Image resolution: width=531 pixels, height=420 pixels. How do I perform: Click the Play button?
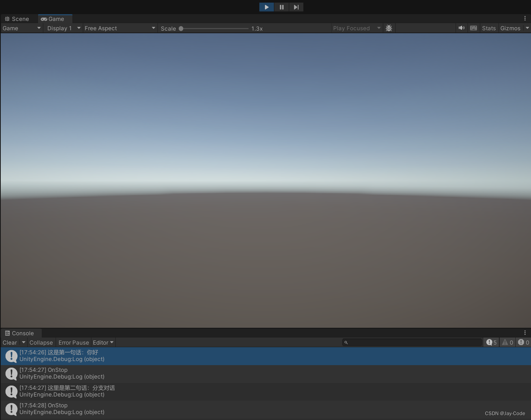pyautogui.click(x=266, y=7)
